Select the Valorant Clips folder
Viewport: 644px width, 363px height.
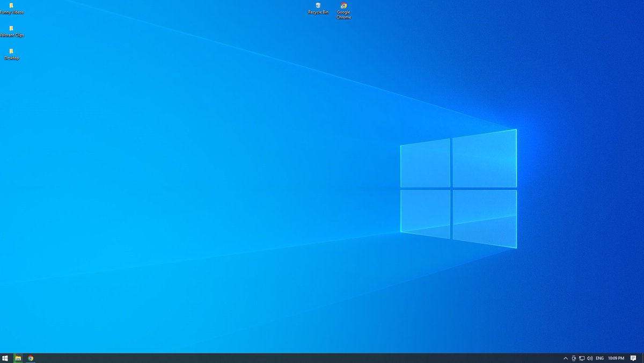coord(11,31)
